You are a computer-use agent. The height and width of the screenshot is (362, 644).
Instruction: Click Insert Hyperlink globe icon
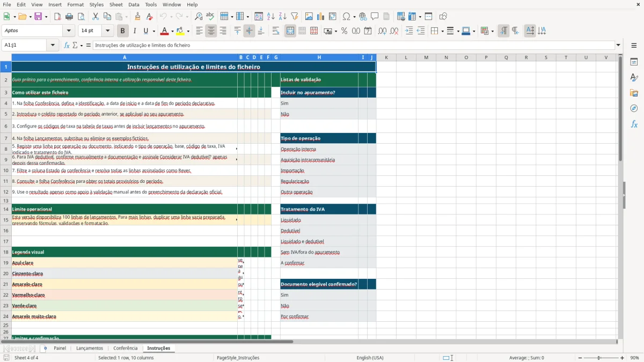(x=363, y=17)
